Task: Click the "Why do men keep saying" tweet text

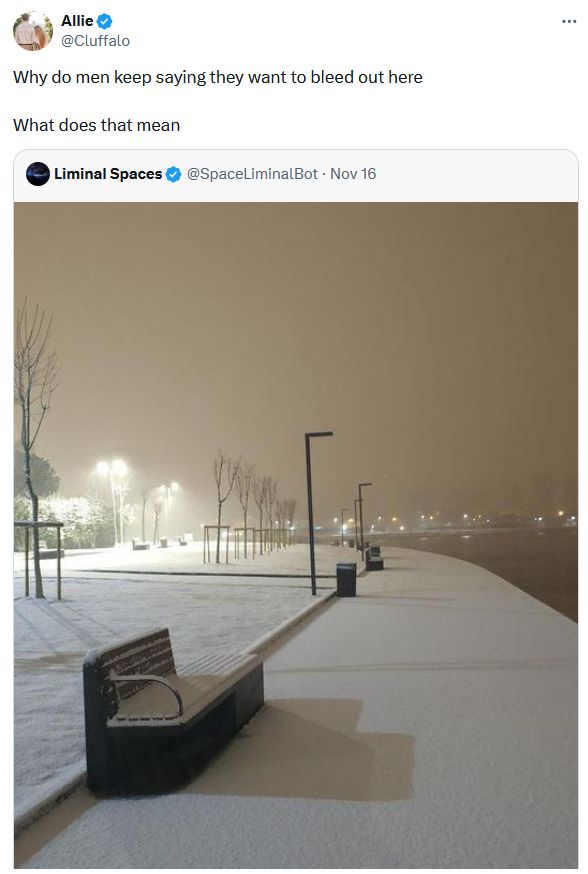Action: point(218,77)
